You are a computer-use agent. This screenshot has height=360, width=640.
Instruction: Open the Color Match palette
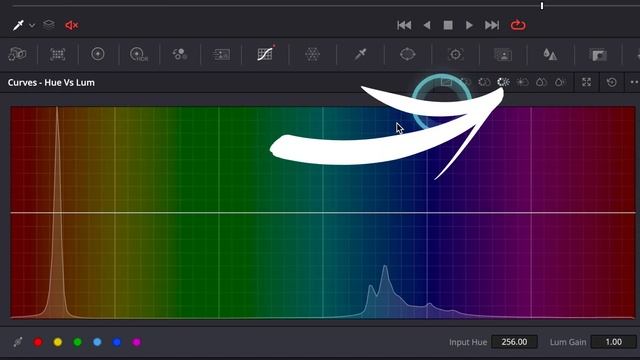pyautogui.click(x=58, y=54)
